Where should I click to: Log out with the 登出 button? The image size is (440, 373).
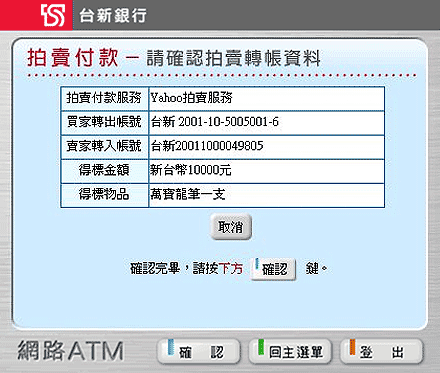tap(382, 351)
